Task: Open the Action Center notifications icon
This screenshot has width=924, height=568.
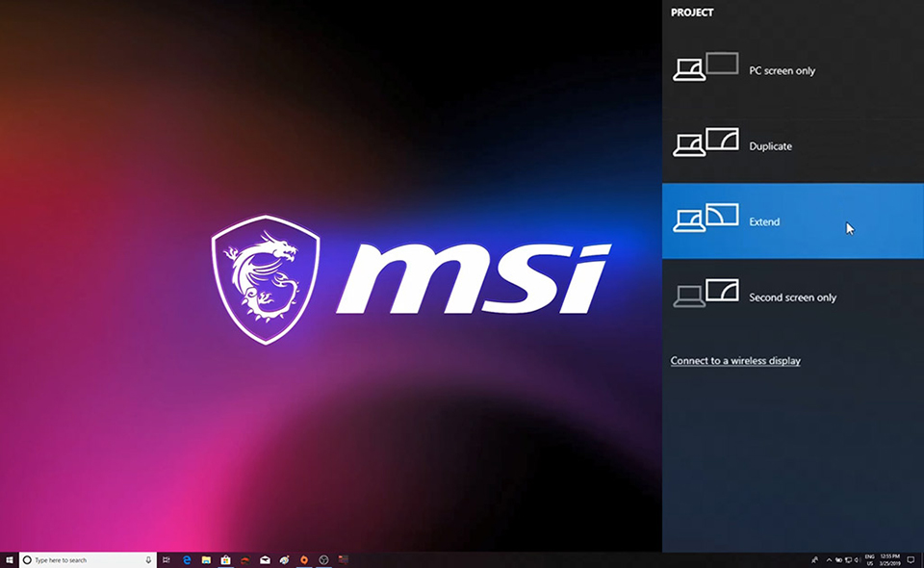Action: pyautogui.click(x=911, y=559)
